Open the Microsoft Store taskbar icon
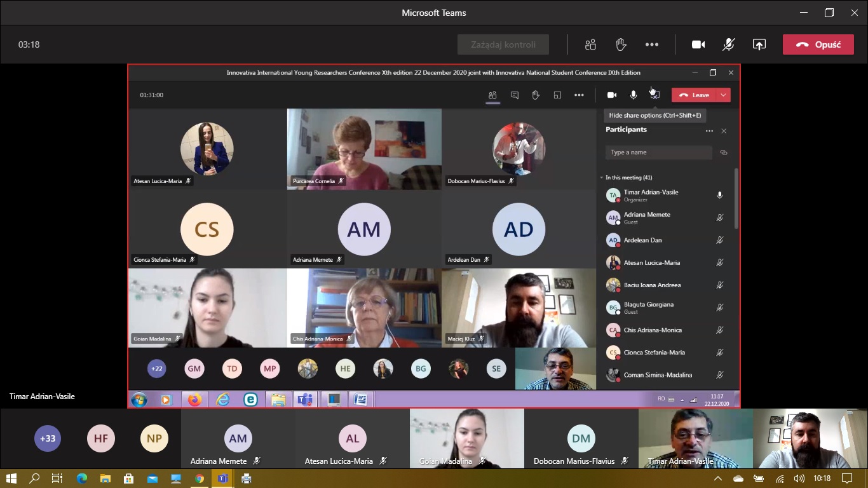The width and height of the screenshot is (868, 488). coord(129,478)
